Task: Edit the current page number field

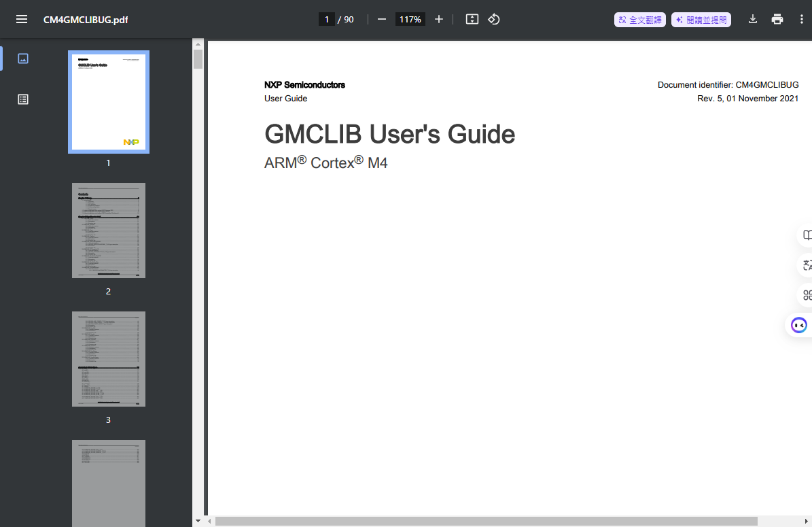Action: [x=326, y=19]
